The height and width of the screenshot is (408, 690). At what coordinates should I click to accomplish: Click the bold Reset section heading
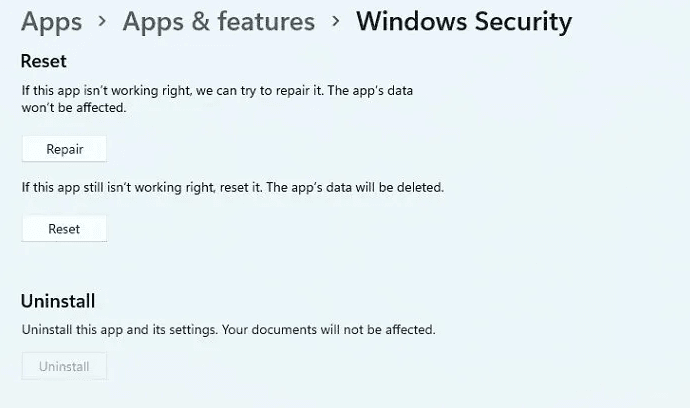44,61
